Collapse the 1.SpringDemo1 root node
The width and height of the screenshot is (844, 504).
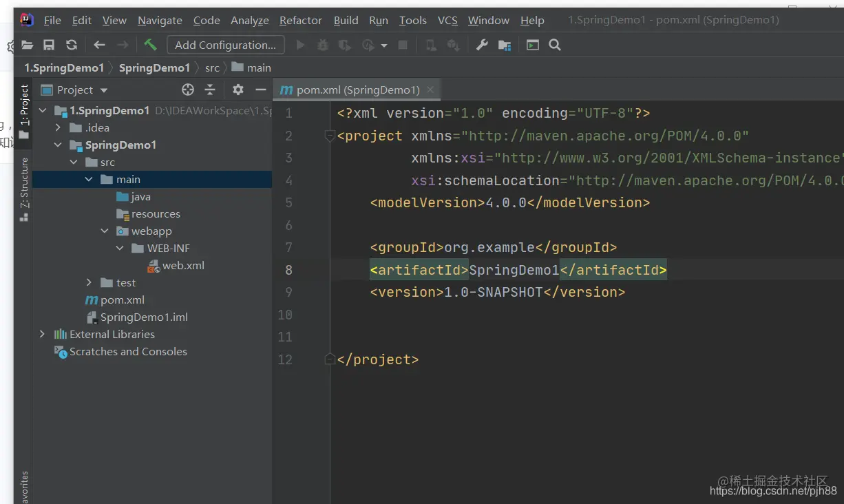pos(43,110)
